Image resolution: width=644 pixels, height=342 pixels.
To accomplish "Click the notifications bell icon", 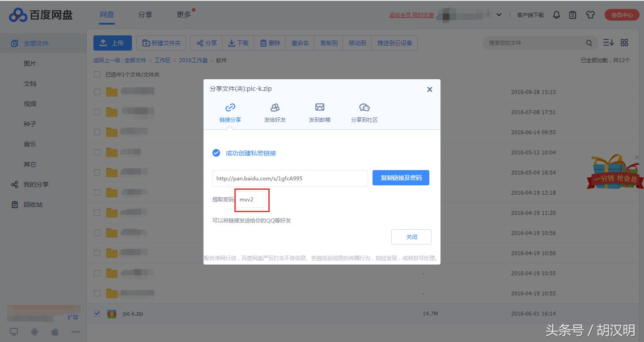I will [556, 15].
